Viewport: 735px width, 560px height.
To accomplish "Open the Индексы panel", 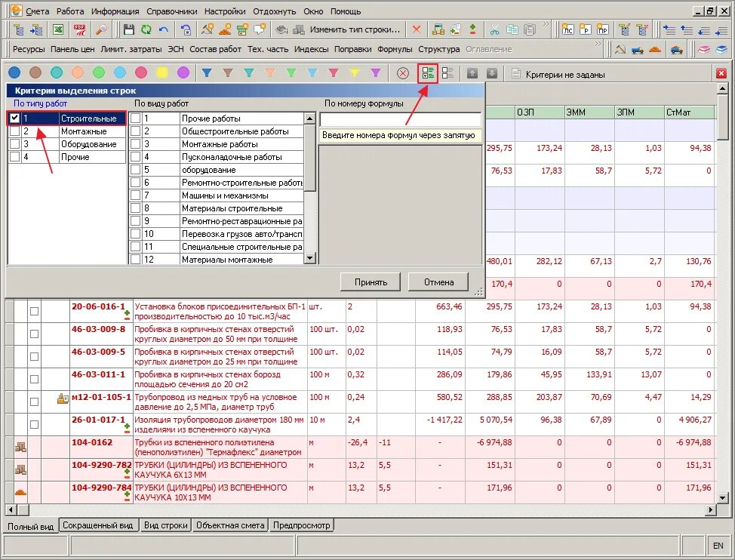I will coord(311,49).
